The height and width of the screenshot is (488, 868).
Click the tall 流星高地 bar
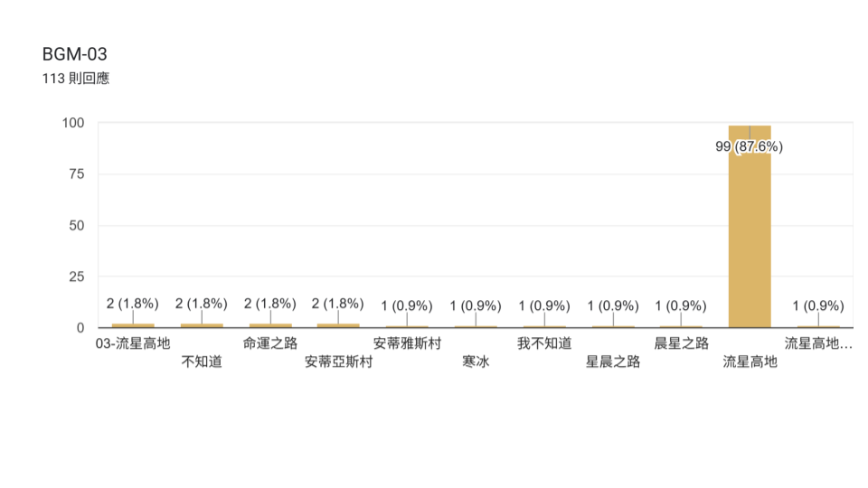click(750, 226)
